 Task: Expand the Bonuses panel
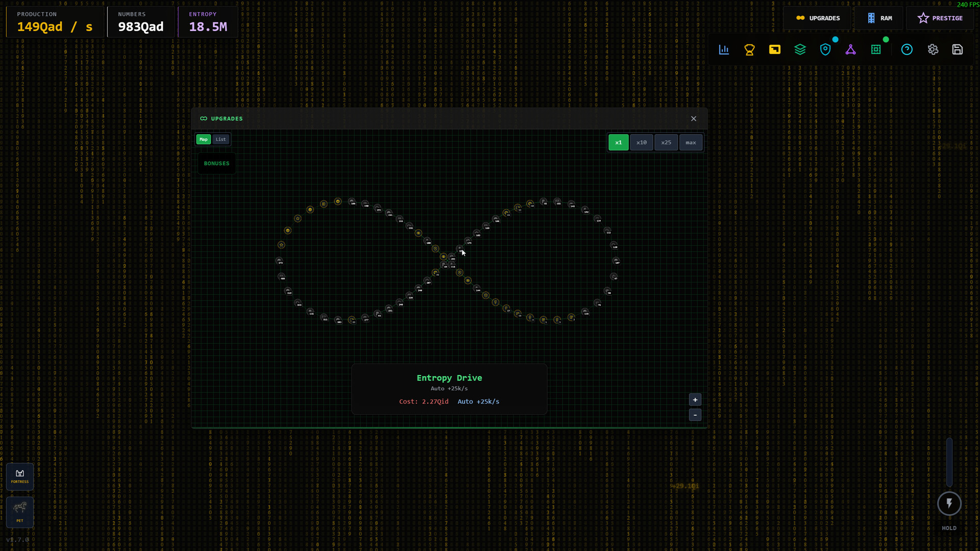click(217, 164)
